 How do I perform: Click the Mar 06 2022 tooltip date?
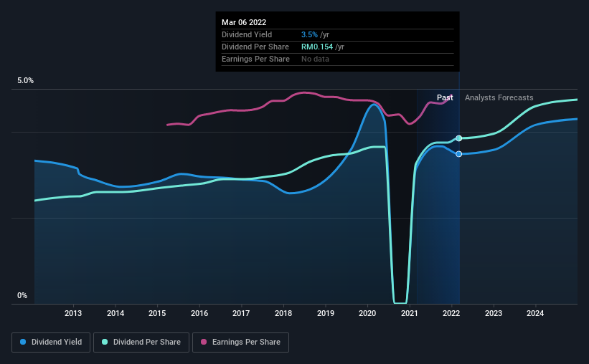point(244,22)
